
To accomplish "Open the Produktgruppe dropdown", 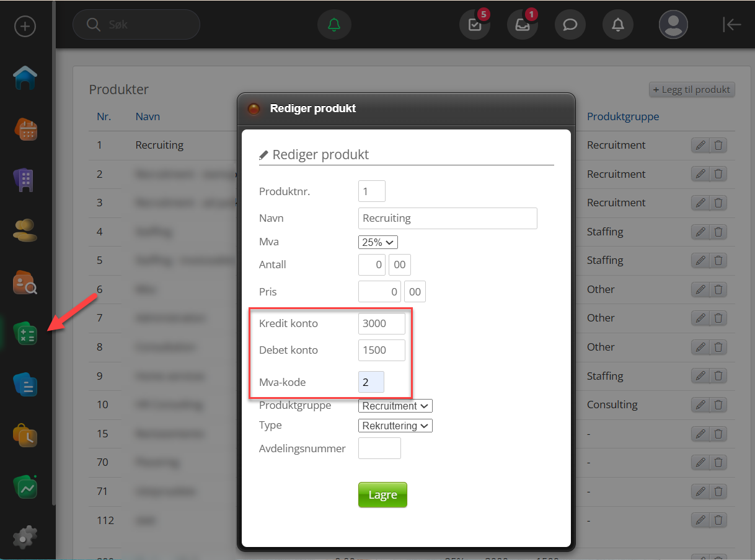I will point(395,406).
